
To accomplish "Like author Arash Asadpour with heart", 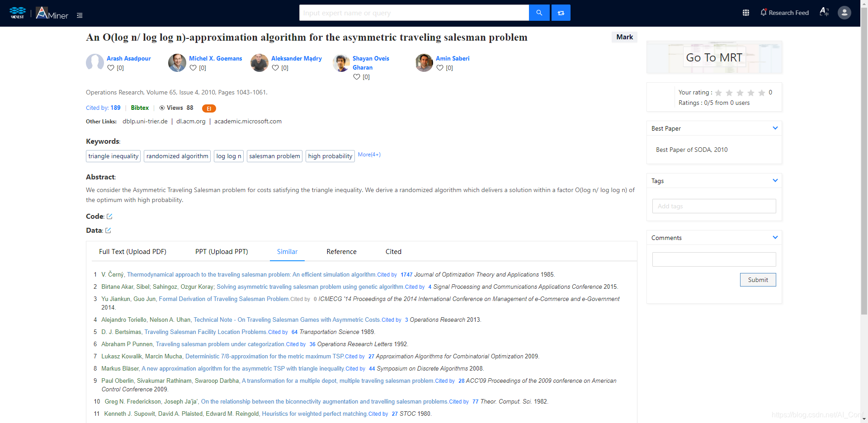I will pyautogui.click(x=111, y=68).
